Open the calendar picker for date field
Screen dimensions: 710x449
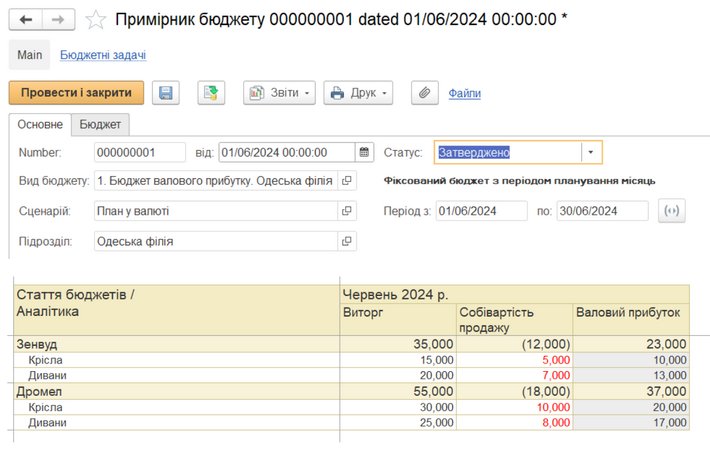pos(364,152)
